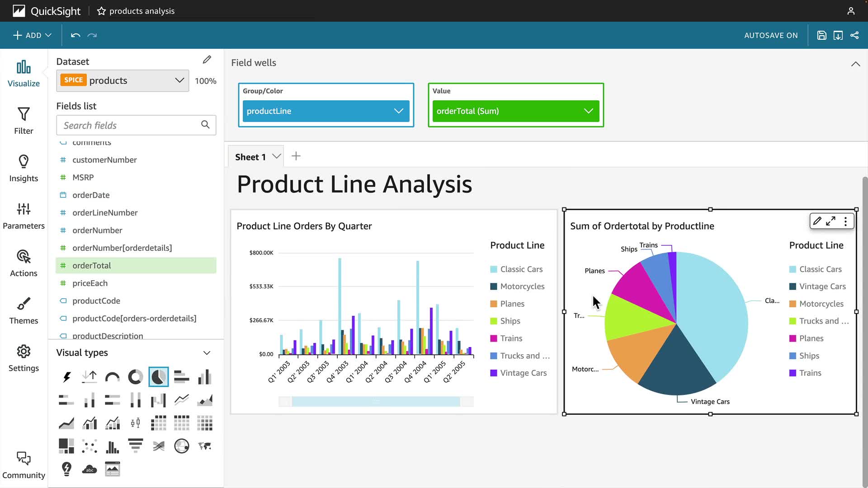Edit dataset with the pencil icon
The image size is (868, 488).
pyautogui.click(x=207, y=60)
